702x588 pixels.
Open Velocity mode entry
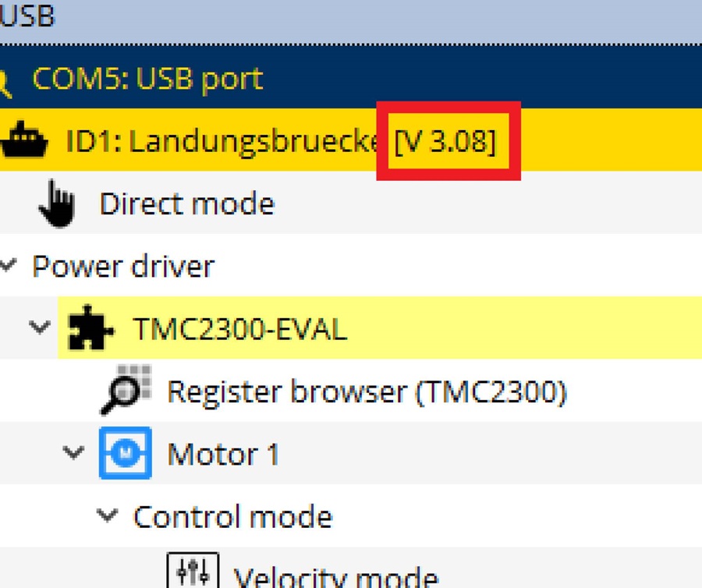click(x=335, y=577)
